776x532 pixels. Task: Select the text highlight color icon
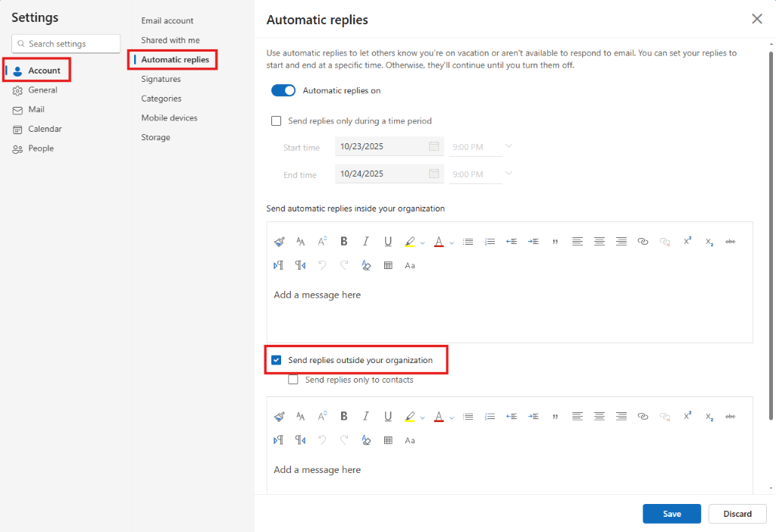click(409, 241)
